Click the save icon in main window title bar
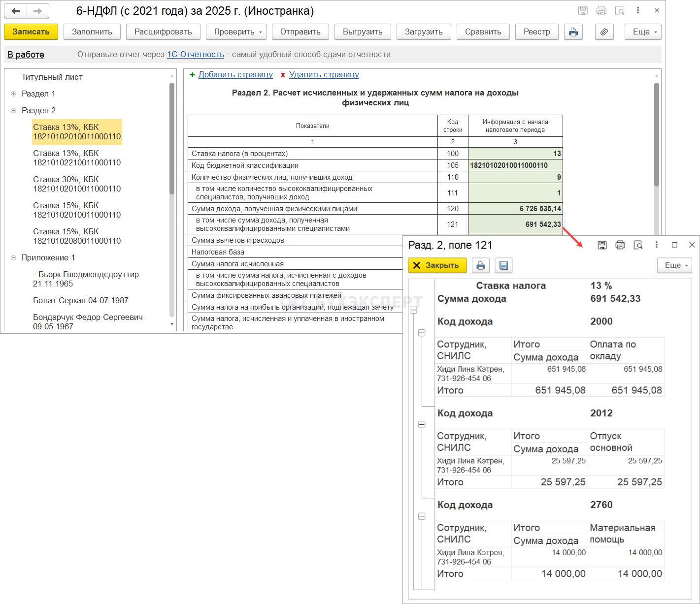This screenshot has width=700, height=604. pos(583,11)
